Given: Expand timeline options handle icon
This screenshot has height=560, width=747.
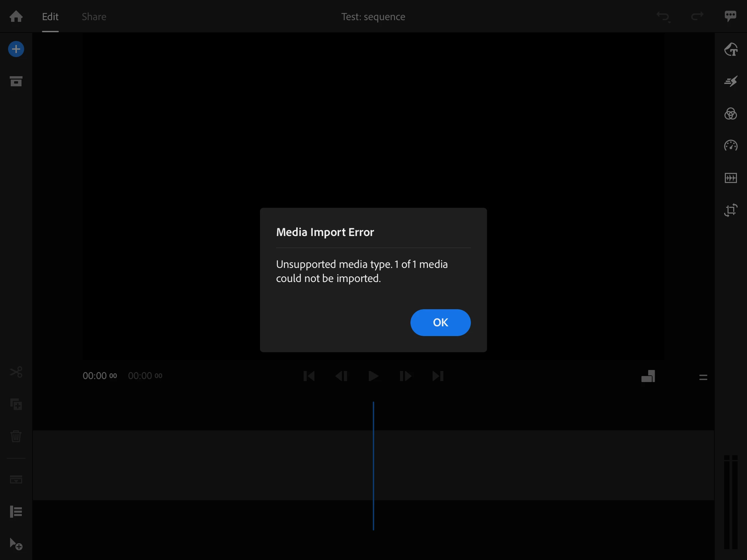Looking at the screenshot, I should 703,377.
